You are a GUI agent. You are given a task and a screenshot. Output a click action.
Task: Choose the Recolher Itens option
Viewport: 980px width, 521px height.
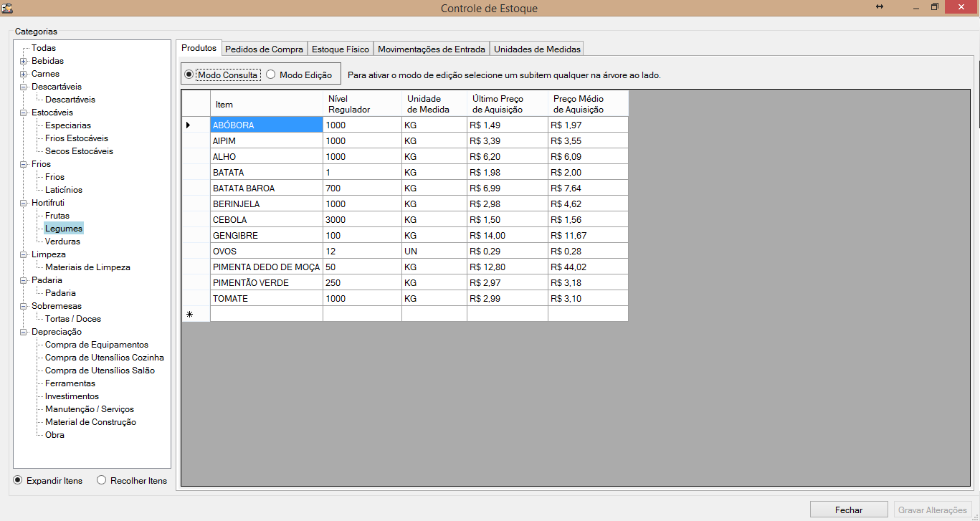101,481
